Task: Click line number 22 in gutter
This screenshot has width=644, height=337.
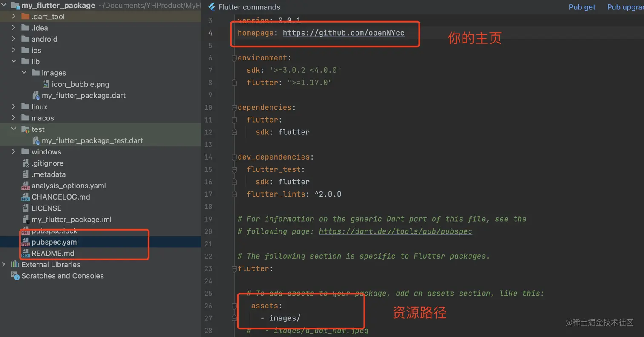Action: click(x=208, y=256)
